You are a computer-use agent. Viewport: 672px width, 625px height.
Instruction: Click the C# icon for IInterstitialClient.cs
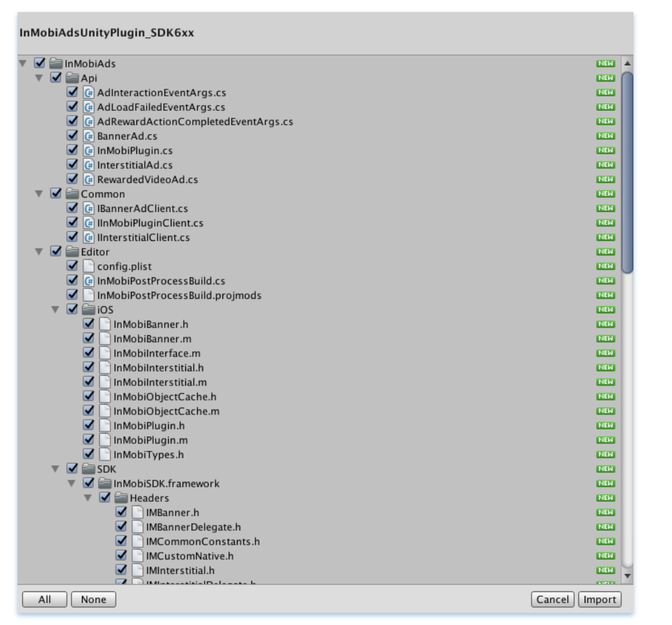[89, 237]
